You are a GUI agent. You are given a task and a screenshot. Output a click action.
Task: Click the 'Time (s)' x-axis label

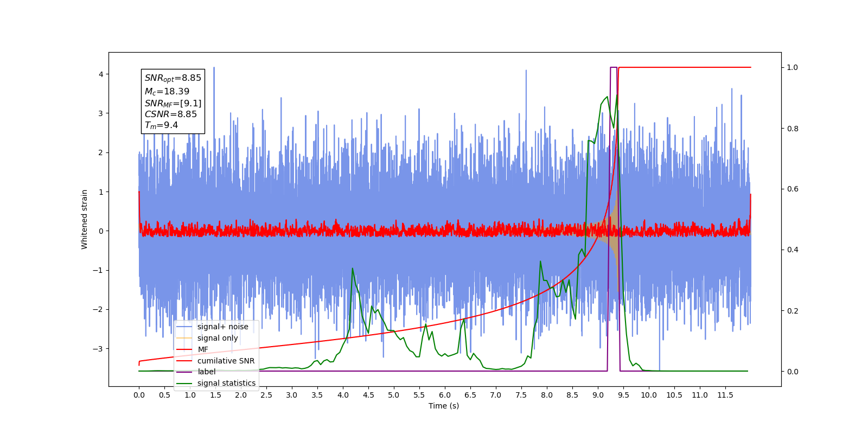pos(444,406)
